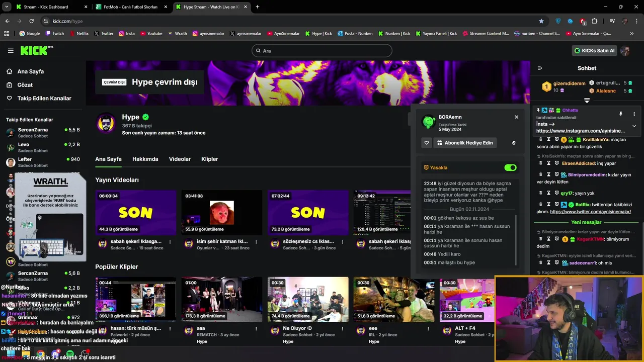Go to Ana Sayfa in the sidebar
The image size is (644, 362).
[x=26, y=71]
